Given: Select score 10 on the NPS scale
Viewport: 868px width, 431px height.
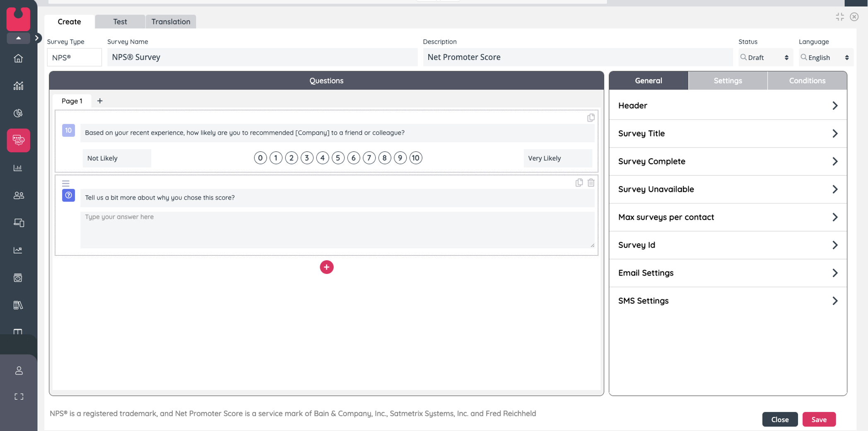Looking at the screenshot, I should point(415,158).
